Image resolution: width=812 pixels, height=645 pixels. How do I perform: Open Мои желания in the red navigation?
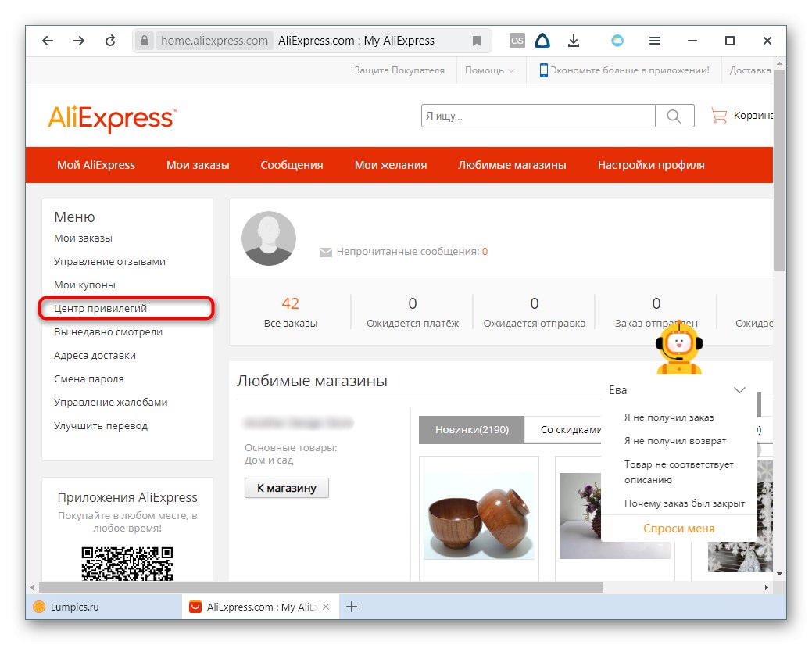click(x=391, y=165)
